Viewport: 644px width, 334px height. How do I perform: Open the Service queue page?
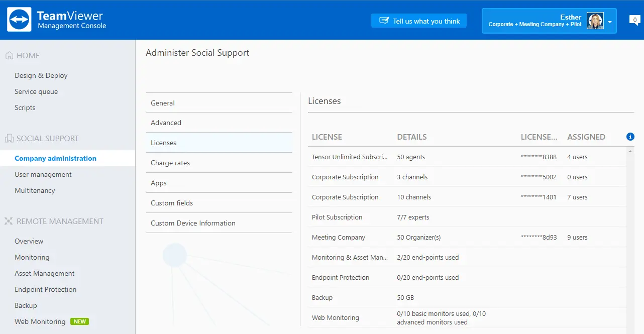pos(36,91)
